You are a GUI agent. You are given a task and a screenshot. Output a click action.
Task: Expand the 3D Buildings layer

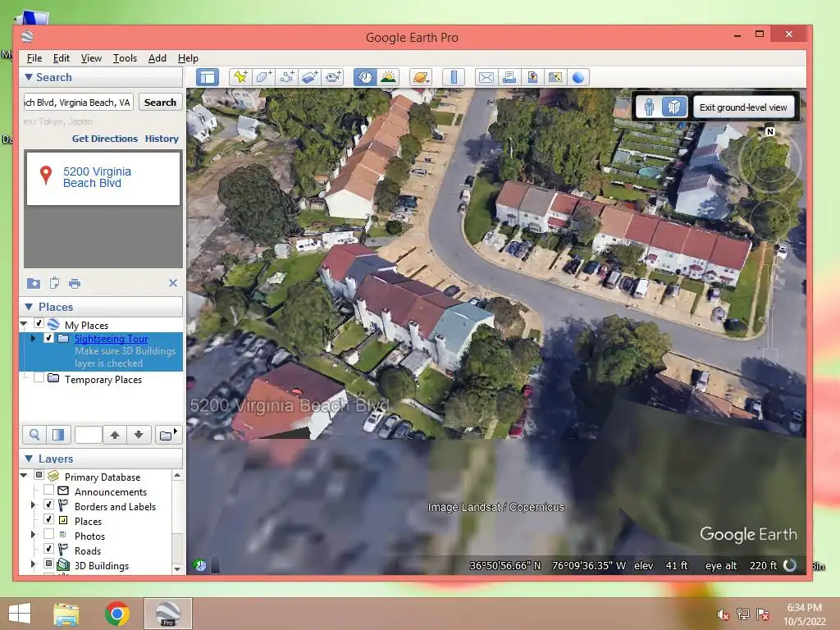(x=33, y=564)
